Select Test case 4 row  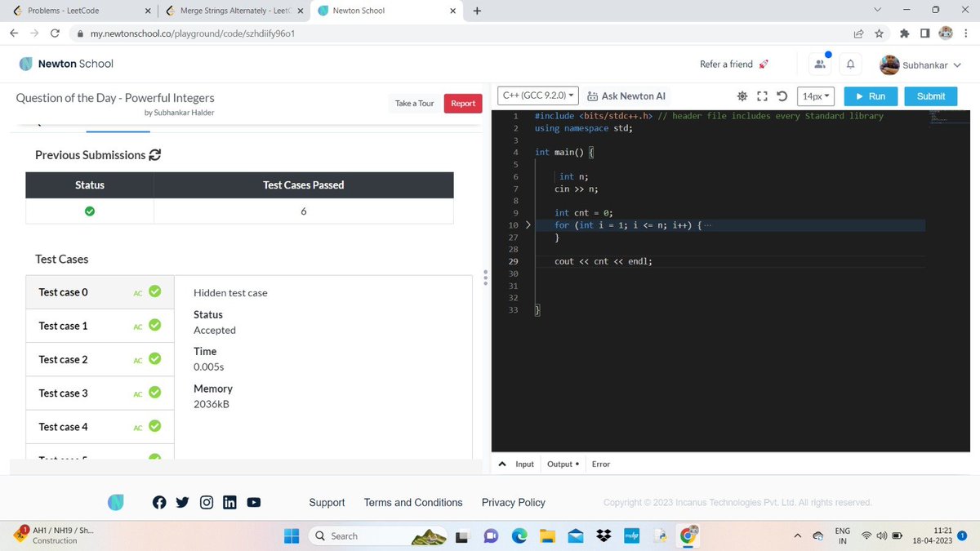(100, 427)
